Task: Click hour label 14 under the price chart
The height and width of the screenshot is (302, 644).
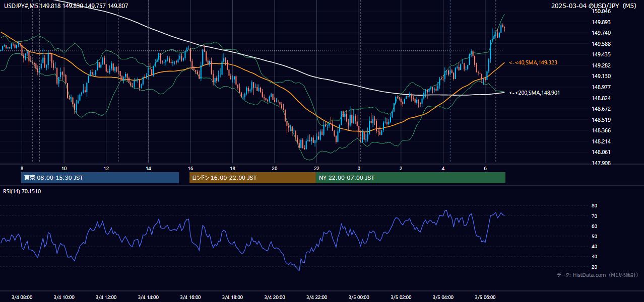Action: coord(148,168)
